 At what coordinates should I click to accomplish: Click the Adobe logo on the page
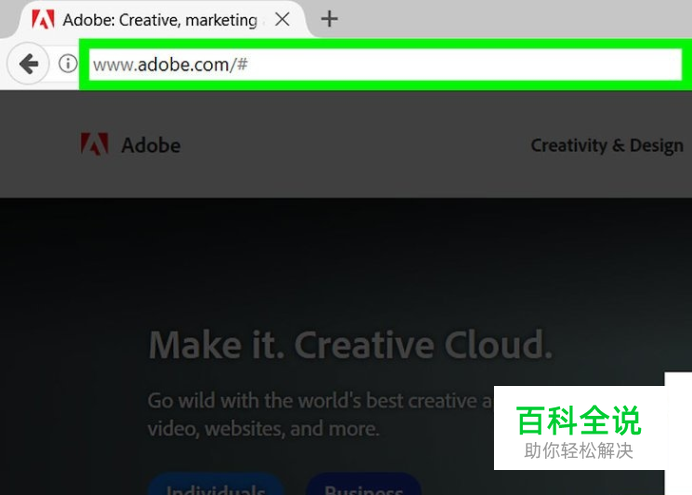point(94,144)
